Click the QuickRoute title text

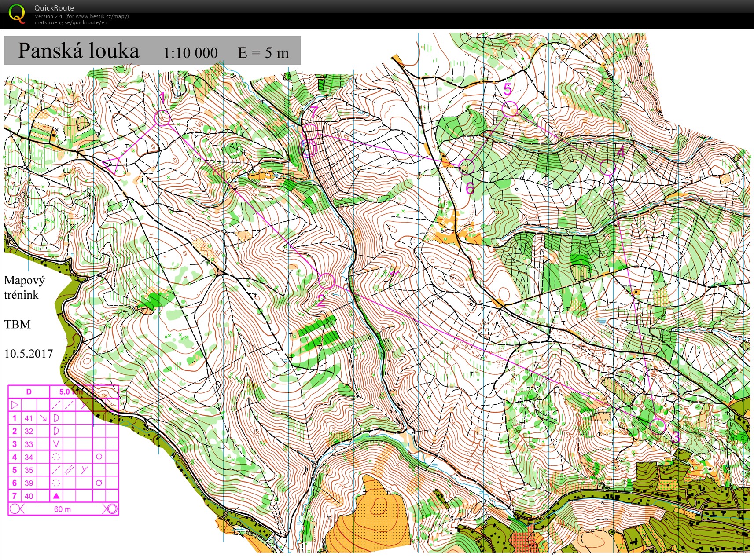point(54,8)
